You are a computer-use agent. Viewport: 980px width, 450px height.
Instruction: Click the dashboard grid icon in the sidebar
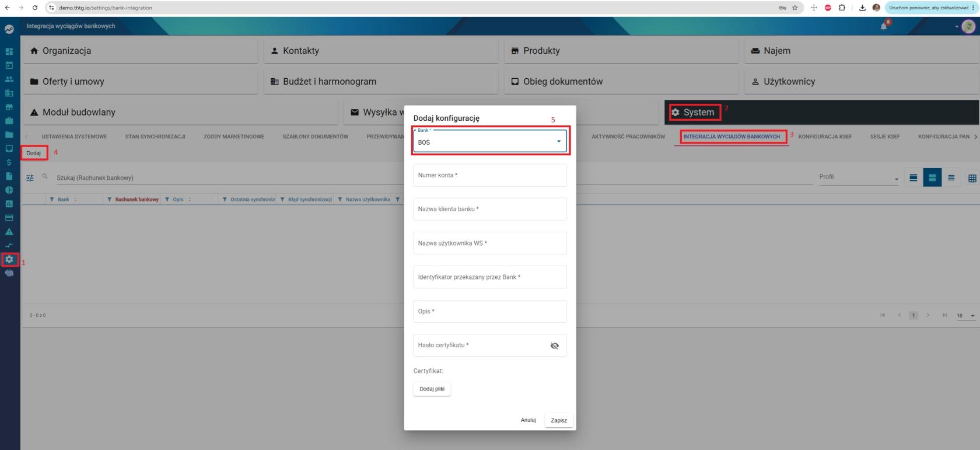(x=9, y=51)
